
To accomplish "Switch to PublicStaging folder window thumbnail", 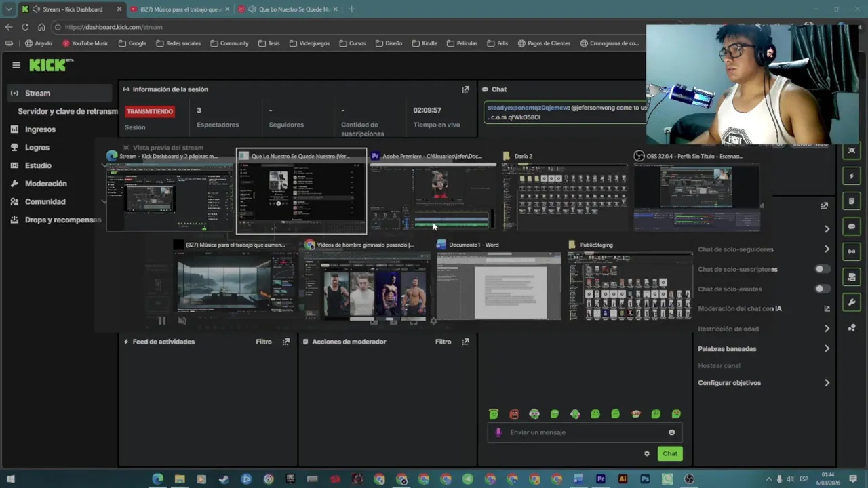I will 631,280.
